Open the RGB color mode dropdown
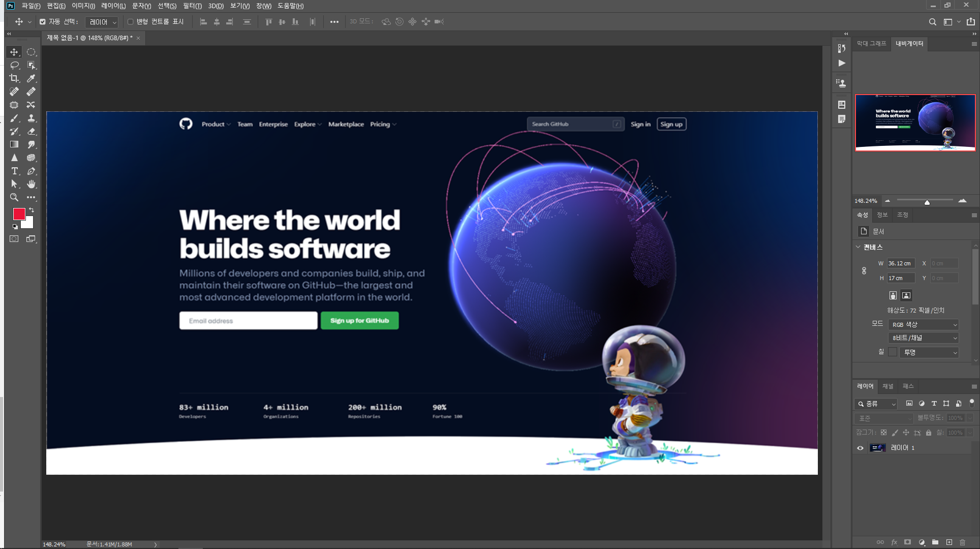Screen dimensions: 980x549 [x=924, y=324]
